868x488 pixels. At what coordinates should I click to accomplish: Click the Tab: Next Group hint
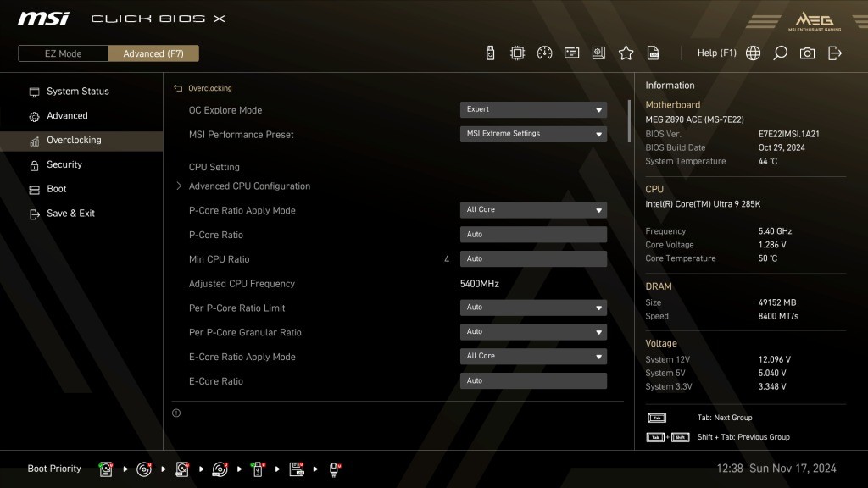pos(725,418)
